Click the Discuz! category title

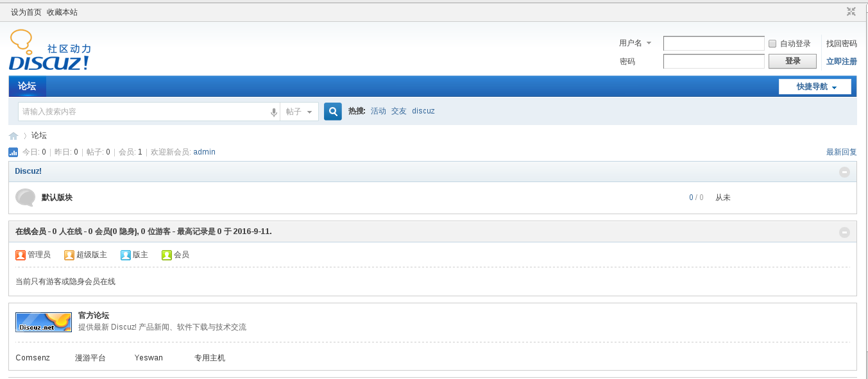coord(28,171)
